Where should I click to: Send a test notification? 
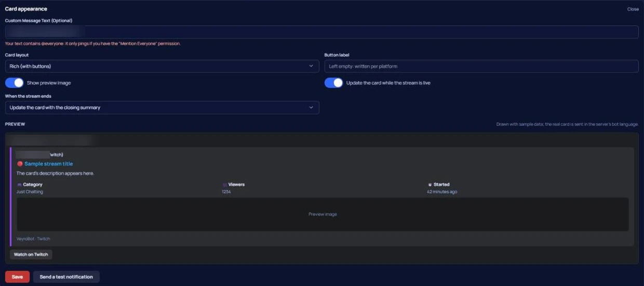pos(66,277)
